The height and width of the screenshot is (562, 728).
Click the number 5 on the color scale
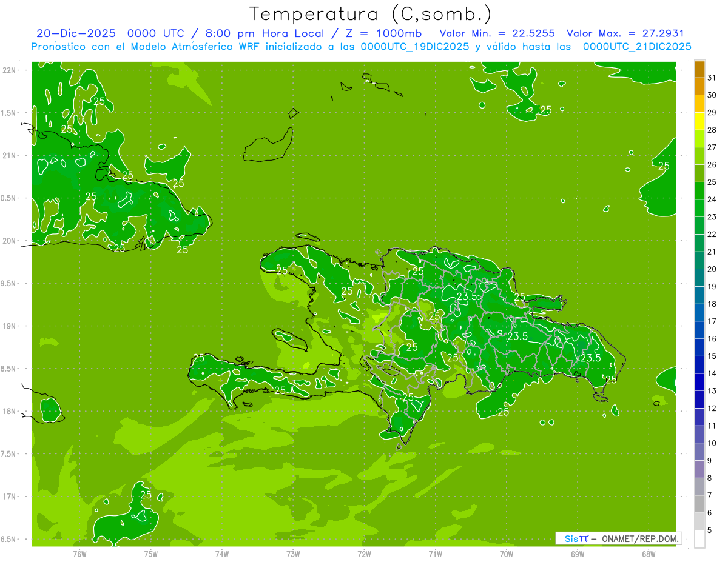(710, 530)
